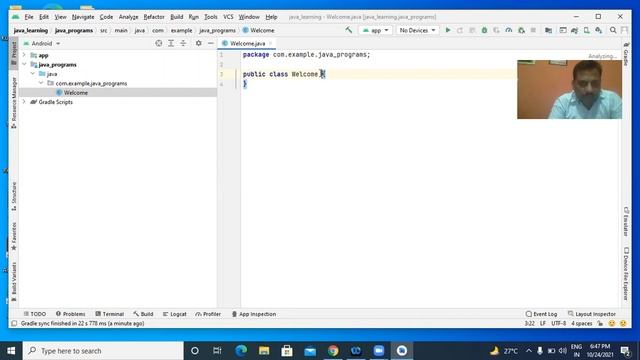Toggle the Device File Explorer side tab
This screenshot has width=640, height=360.
(x=626, y=274)
